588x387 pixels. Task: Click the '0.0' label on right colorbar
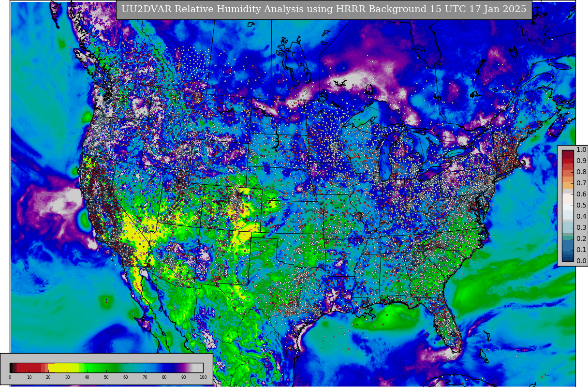pyautogui.click(x=581, y=261)
